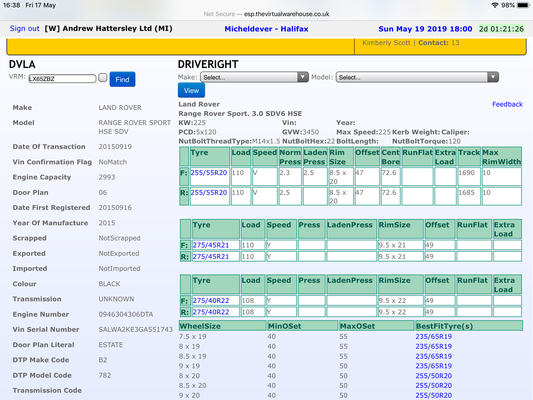Tap the battery status icon

[523, 5]
